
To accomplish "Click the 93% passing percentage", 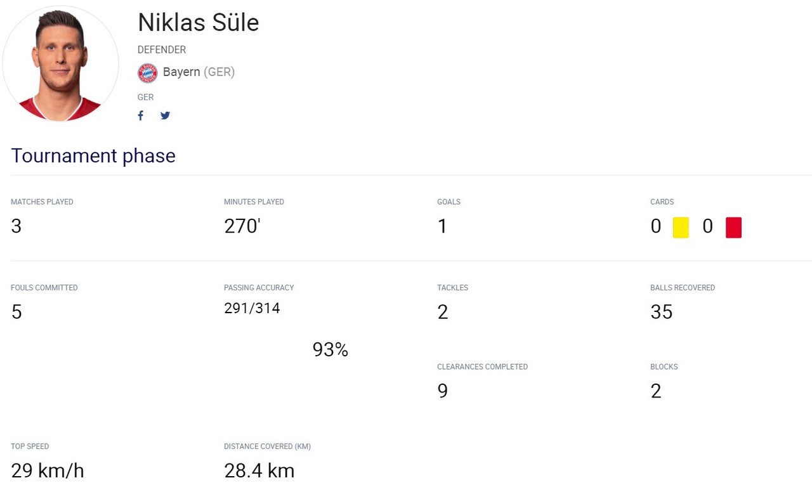I will click(330, 350).
